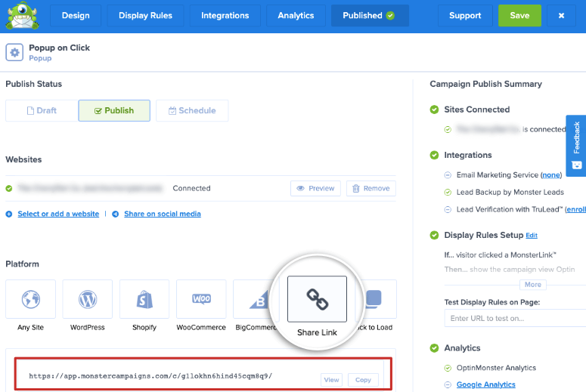Click the Connected status text

click(x=191, y=189)
